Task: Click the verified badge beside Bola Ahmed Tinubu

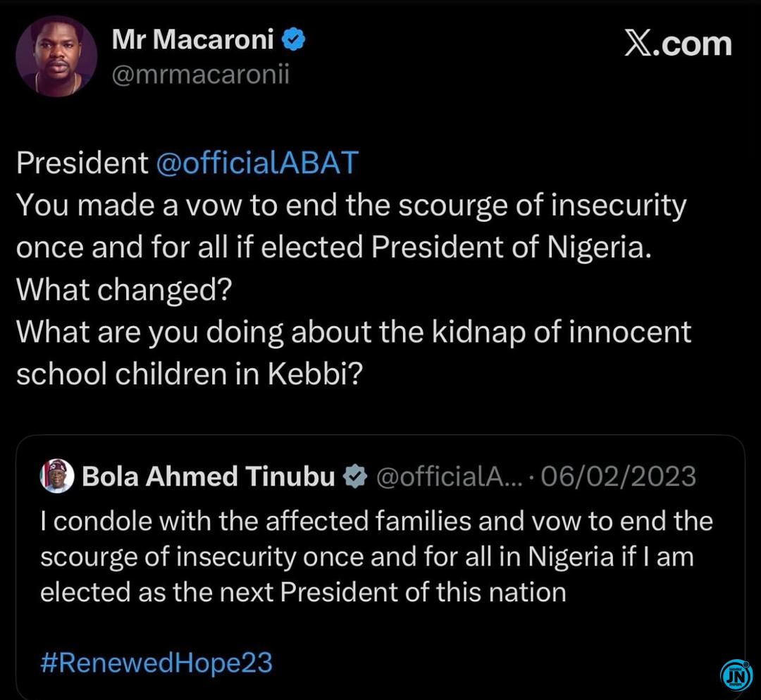Action: (x=355, y=477)
